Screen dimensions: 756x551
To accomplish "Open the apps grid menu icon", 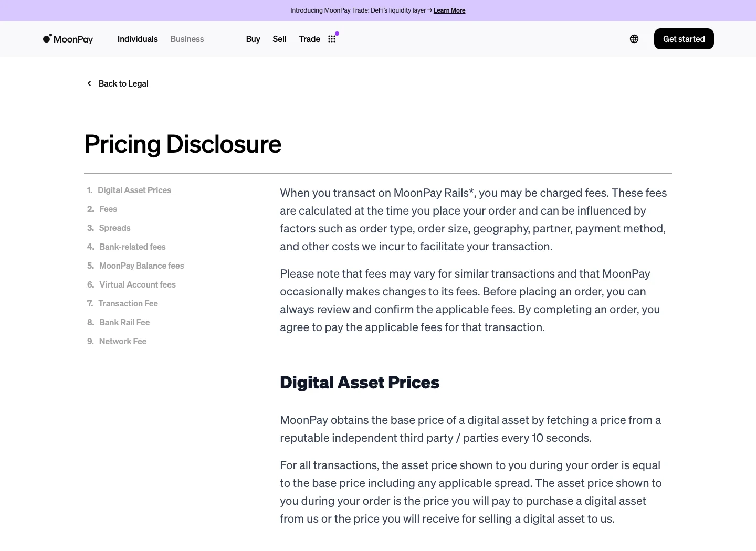I will point(332,39).
